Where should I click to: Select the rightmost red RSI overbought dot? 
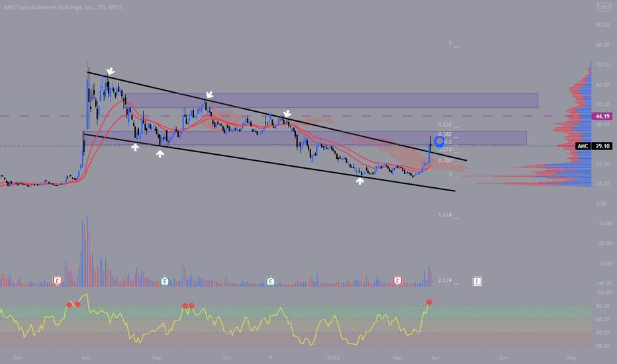coord(429,302)
